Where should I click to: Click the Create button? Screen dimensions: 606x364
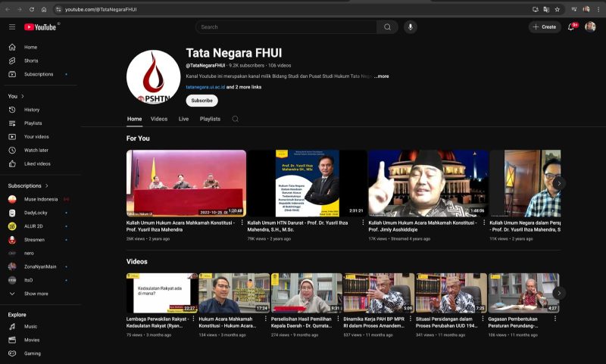pyautogui.click(x=545, y=27)
